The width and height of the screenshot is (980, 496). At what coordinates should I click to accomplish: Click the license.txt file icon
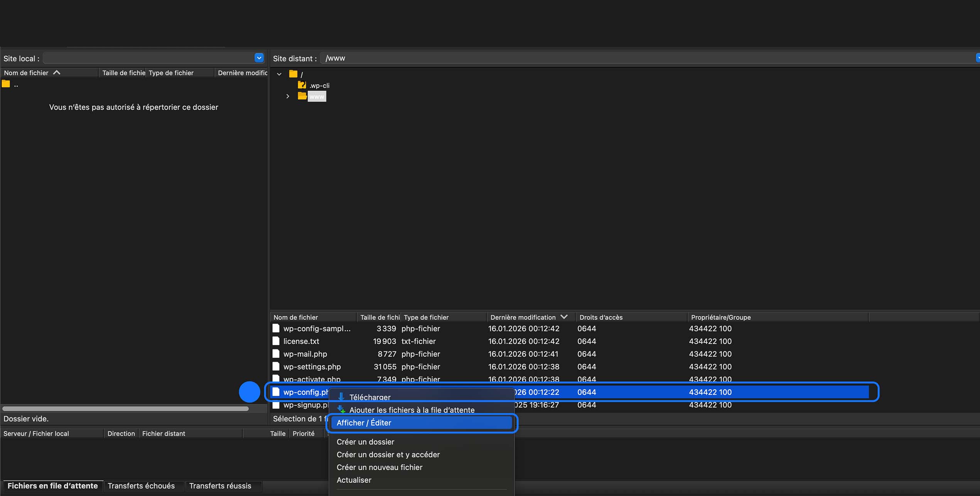click(x=276, y=341)
